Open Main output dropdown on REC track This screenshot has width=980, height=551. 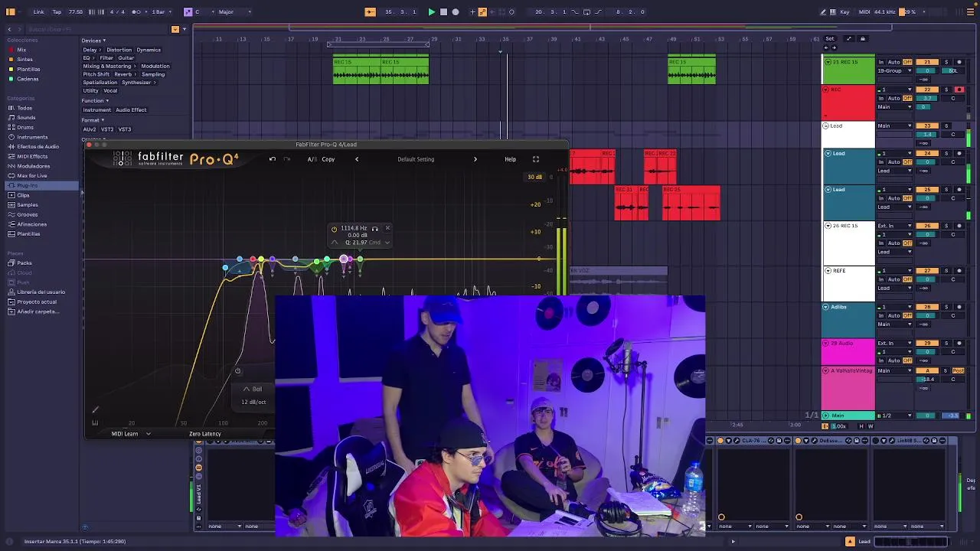[x=894, y=107]
